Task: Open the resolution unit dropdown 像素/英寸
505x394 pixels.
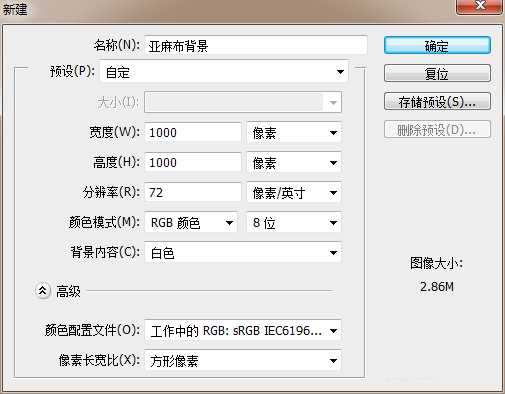Action: (294, 192)
